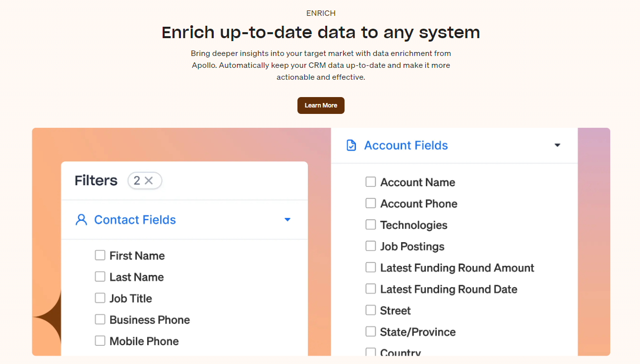Image resolution: width=640 pixels, height=364 pixels.
Task: Collapse the Contact Fields dropdown arrow
Action: point(288,220)
